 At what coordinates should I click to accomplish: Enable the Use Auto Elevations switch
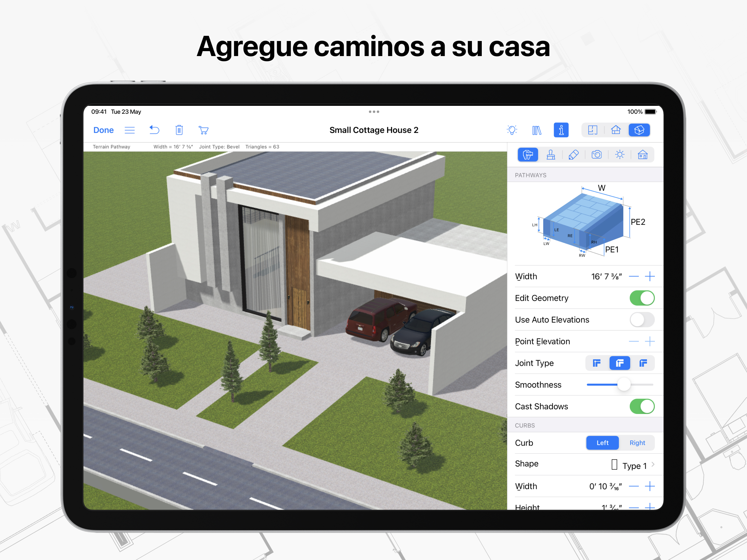click(642, 320)
